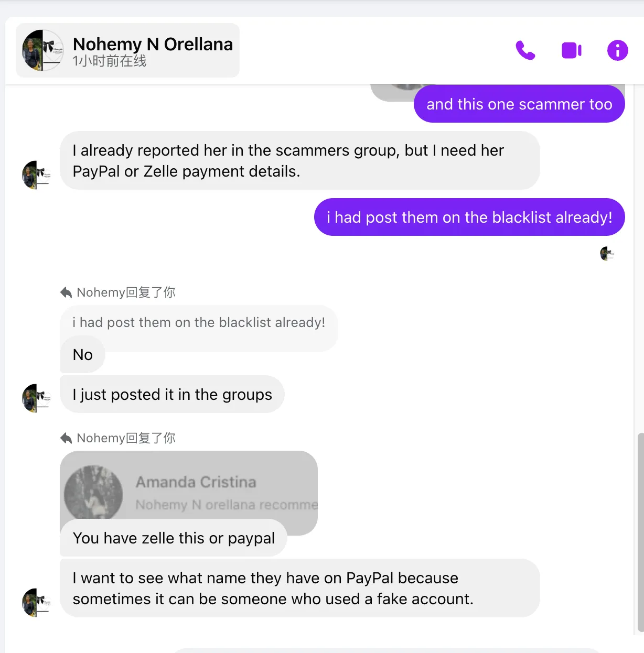This screenshot has width=644, height=653.
Task: Select 'I just posted it in the groups' bubble
Action: (x=172, y=394)
